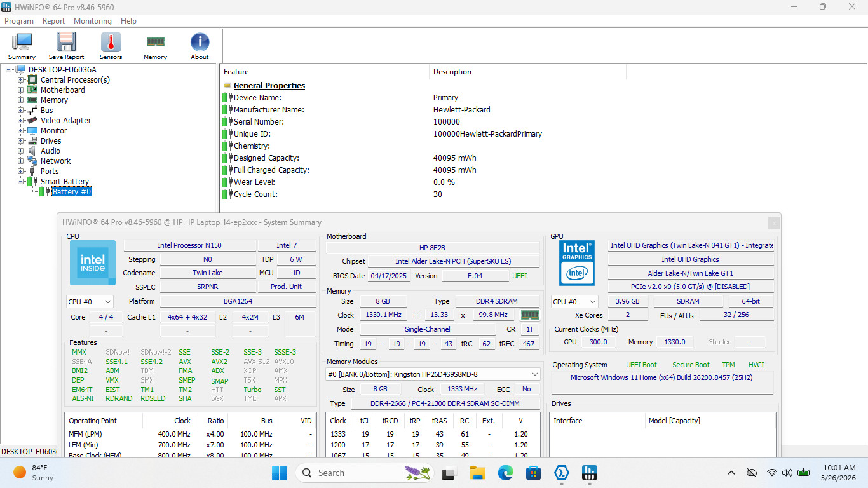Click the Single-Channel mode field
This screenshot has height=488, width=868.
(428, 329)
